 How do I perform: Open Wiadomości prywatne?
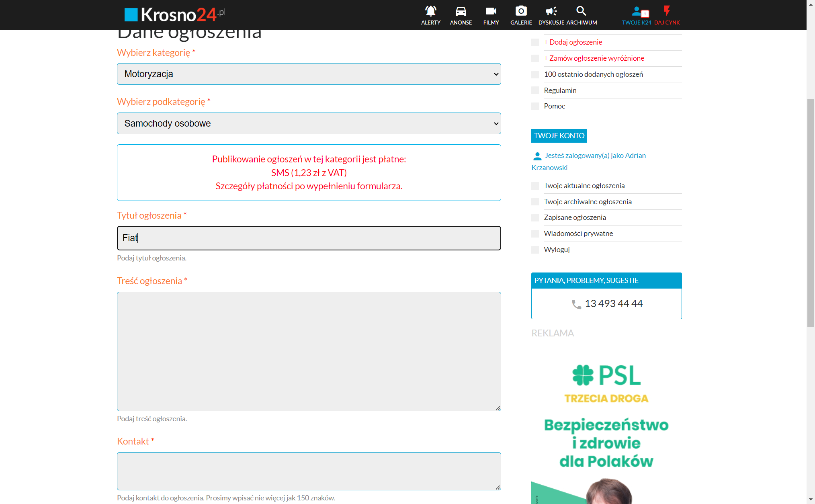tap(578, 234)
